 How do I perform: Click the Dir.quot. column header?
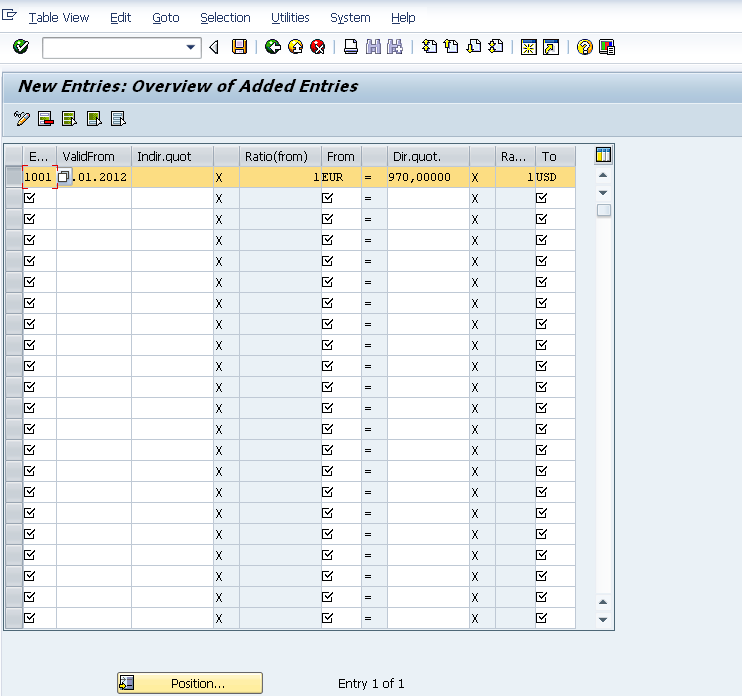click(x=428, y=156)
